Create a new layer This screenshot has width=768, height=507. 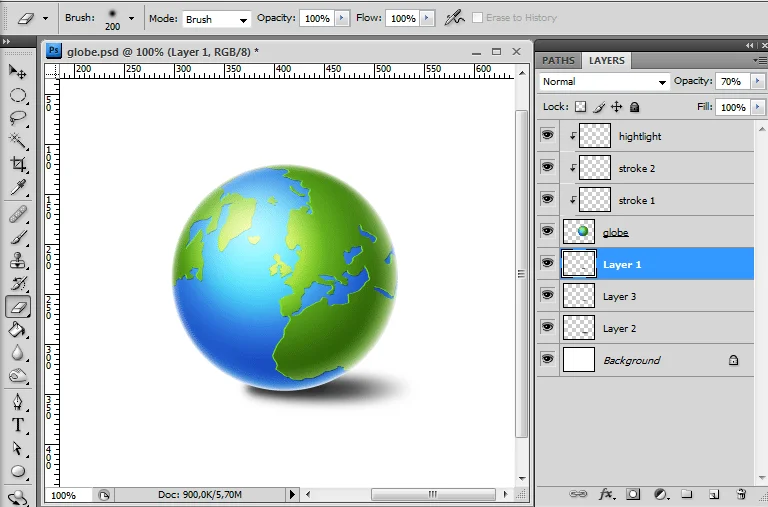pyautogui.click(x=714, y=494)
